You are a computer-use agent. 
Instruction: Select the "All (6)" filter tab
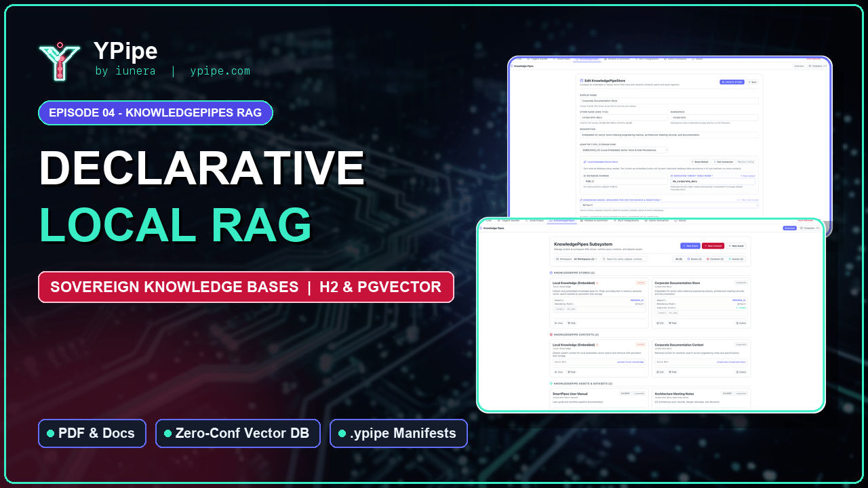point(678,259)
